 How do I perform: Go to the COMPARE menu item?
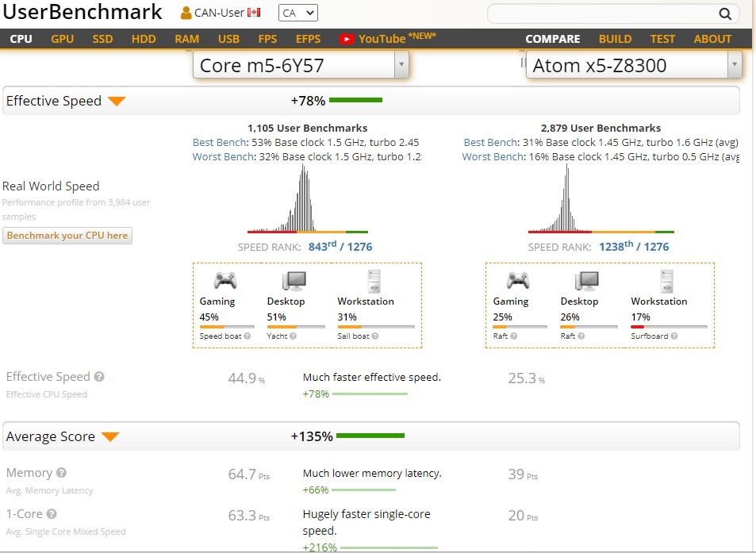552,39
